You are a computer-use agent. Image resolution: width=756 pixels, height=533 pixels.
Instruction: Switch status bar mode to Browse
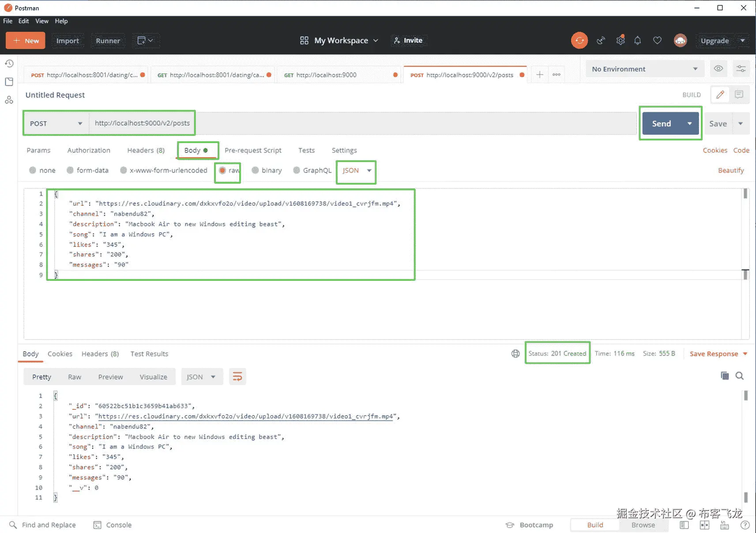[643, 525]
